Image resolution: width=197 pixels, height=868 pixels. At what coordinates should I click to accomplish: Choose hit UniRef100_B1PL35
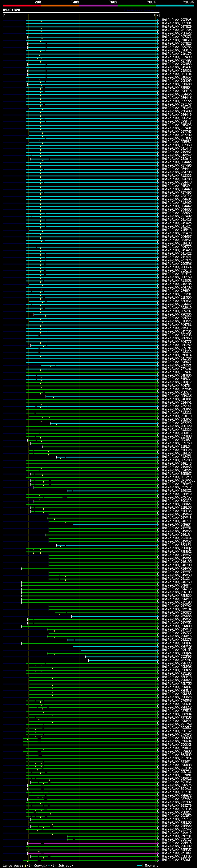coord(176,507)
